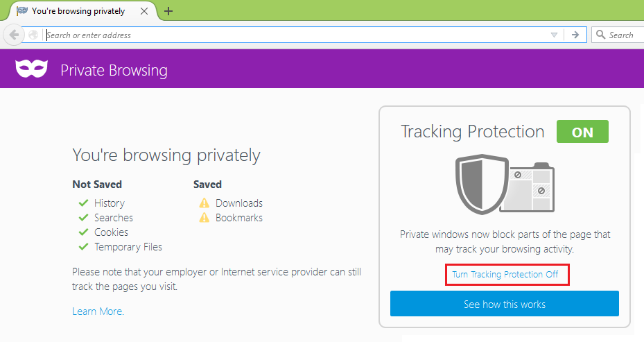Screen dimensions: 644x342
Task: Open the Learn More link
Action: pyautogui.click(x=98, y=311)
